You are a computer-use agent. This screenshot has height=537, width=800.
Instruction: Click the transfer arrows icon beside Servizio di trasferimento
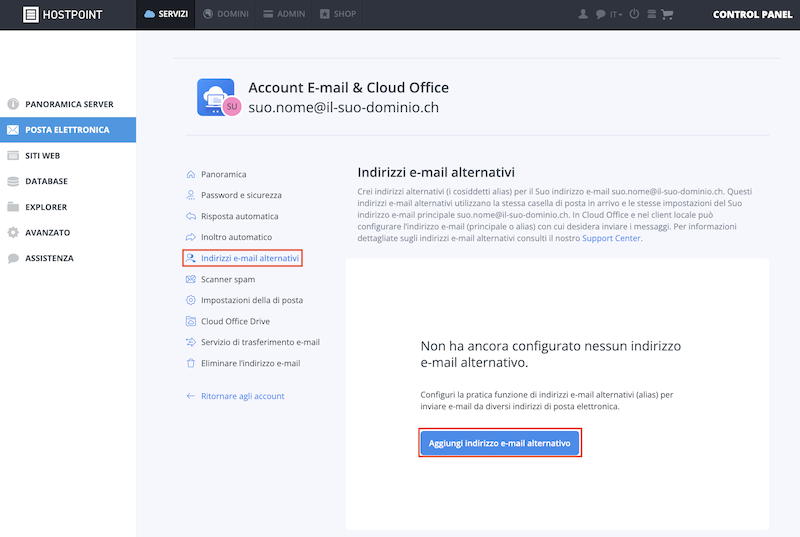point(191,342)
